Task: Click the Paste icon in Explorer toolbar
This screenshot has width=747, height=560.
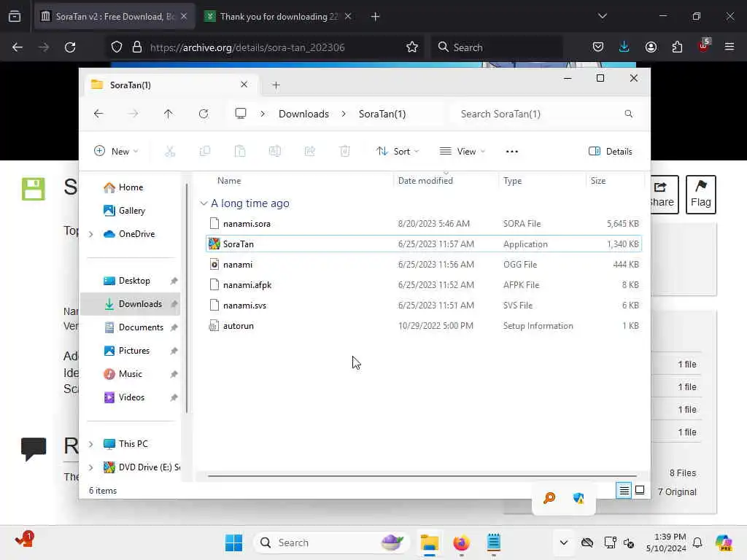Action: (x=240, y=152)
